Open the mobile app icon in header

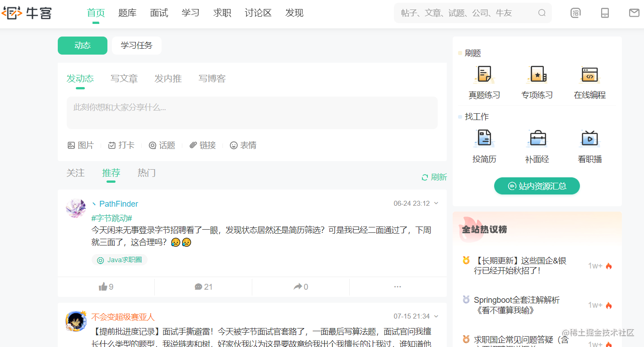coord(605,13)
